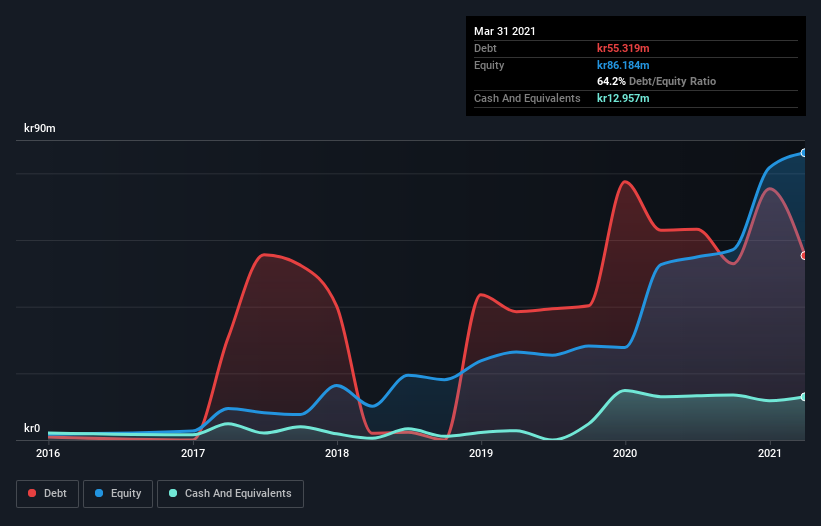Click the Equity tooltip row label
The height and width of the screenshot is (526, 821).
tap(489, 65)
